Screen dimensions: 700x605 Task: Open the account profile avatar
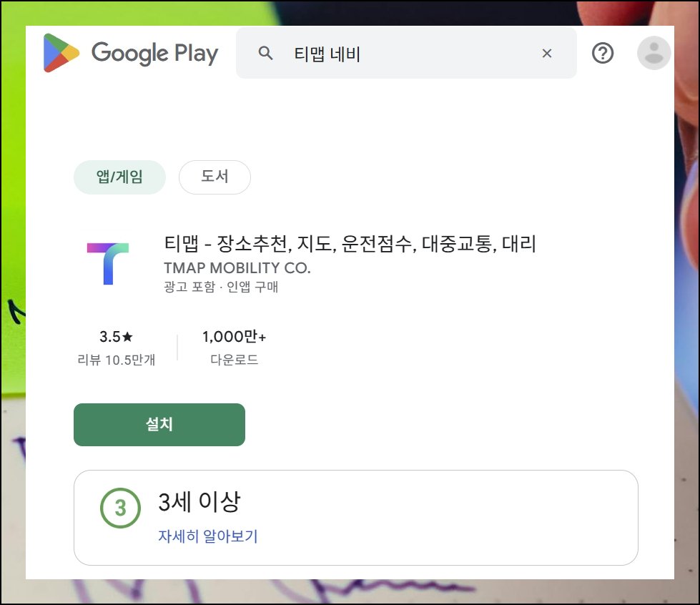(x=654, y=53)
